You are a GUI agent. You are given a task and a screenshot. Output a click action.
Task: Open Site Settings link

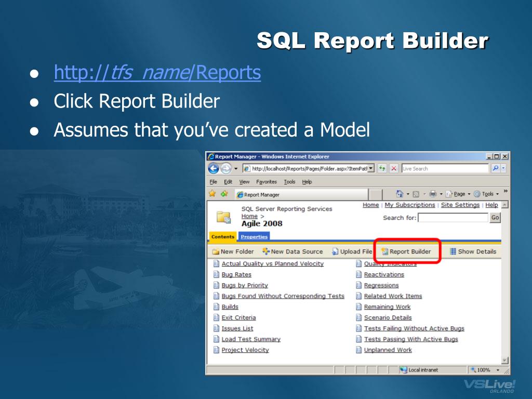pos(460,205)
